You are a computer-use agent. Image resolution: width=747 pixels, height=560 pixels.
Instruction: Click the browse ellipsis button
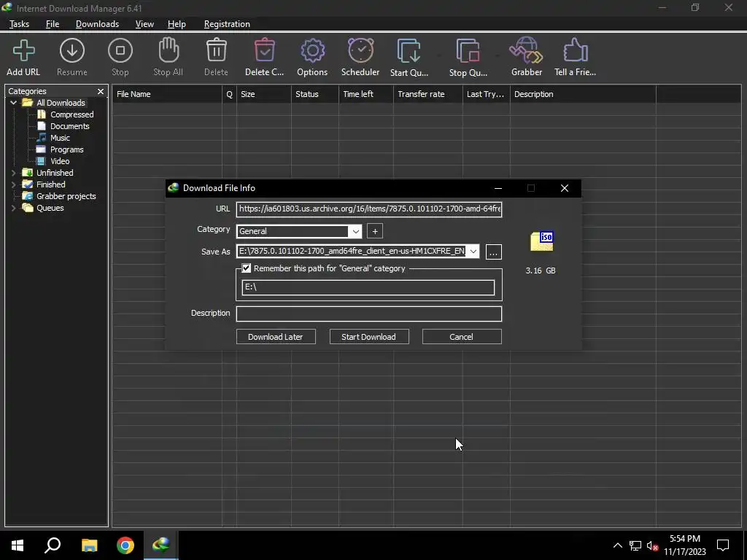[x=494, y=252]
